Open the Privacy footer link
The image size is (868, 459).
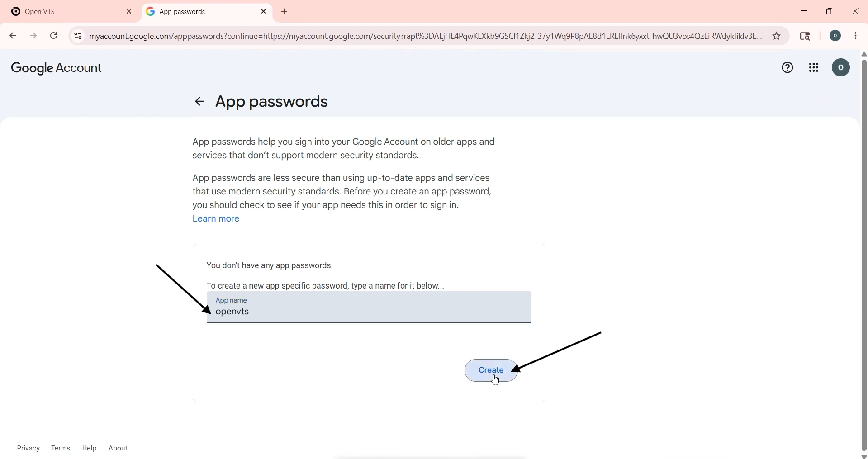(28, 448)
